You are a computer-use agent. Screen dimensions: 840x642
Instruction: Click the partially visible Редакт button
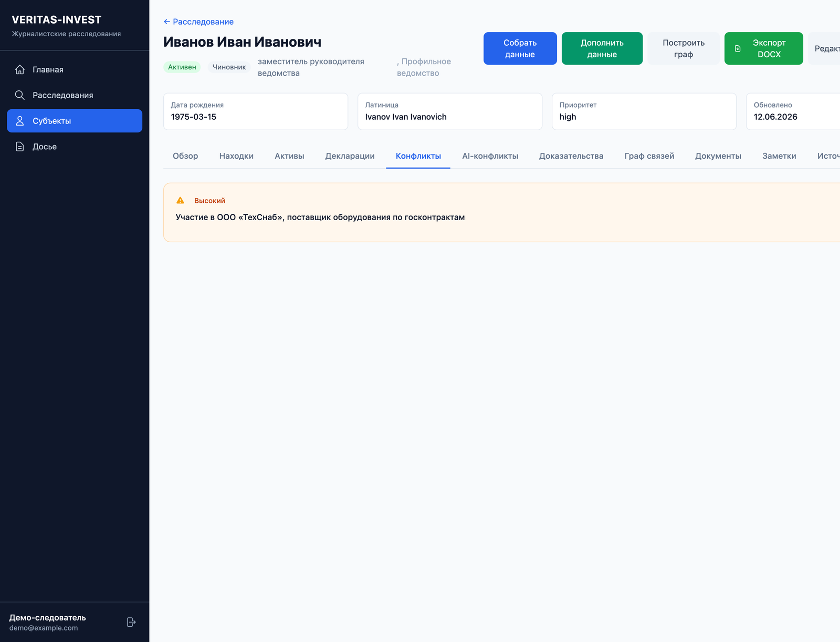(x=824, y=48)
